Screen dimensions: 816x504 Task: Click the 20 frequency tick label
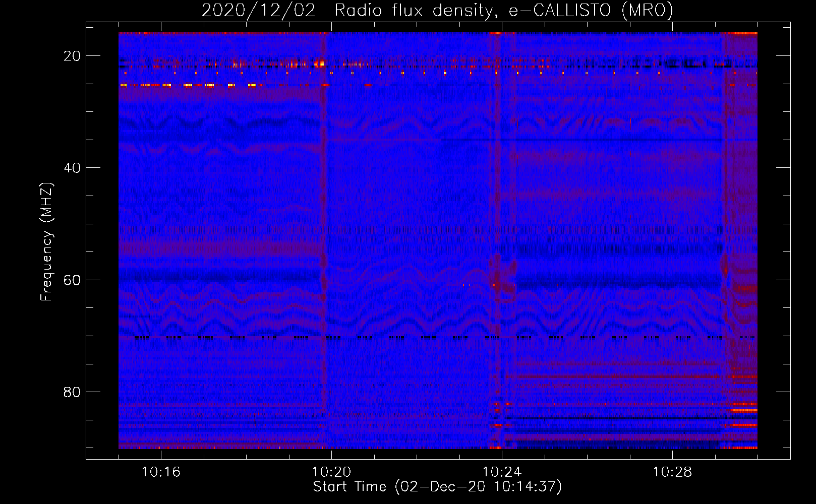point(72,56)
